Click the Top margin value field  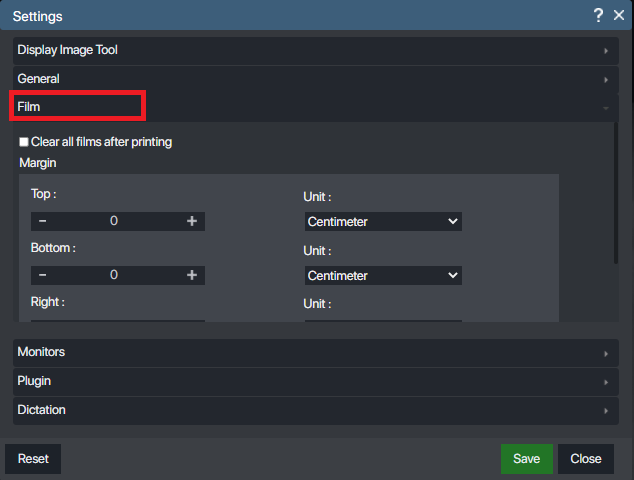click(114, 221)
